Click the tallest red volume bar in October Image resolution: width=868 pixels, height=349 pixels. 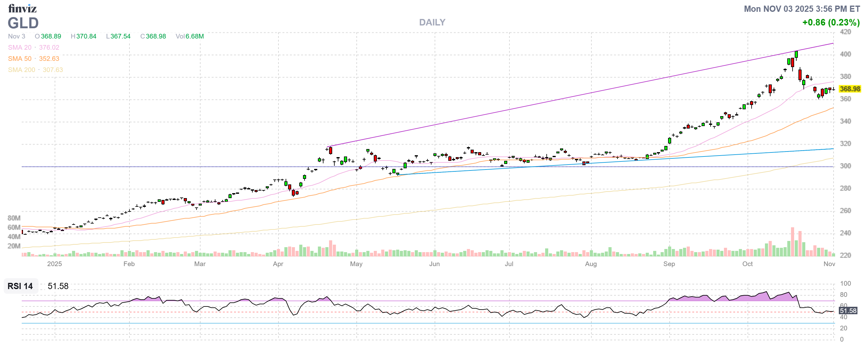[x=793, y=242]
